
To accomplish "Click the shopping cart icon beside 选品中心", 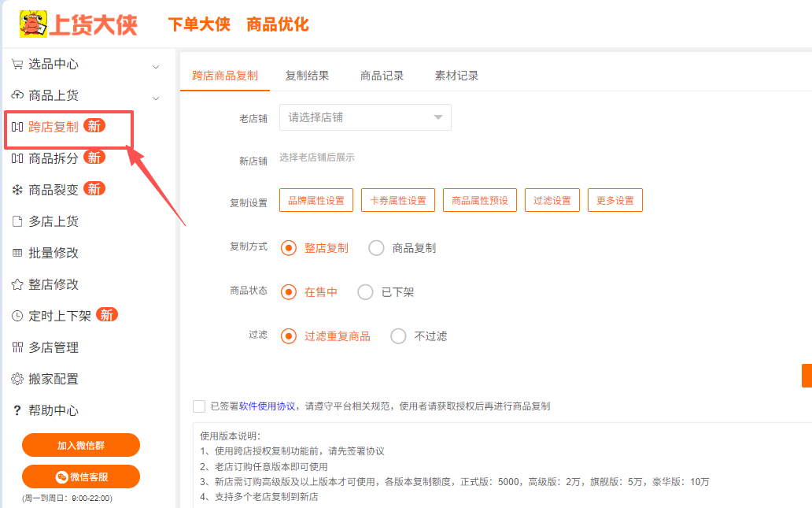I will [x=17, y=65].
